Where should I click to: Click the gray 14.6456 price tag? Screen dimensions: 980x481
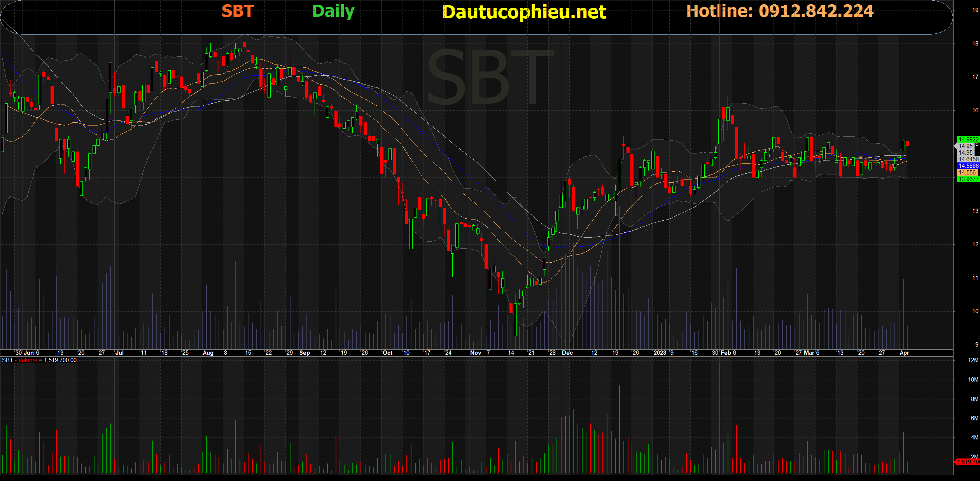(x=968, y=159)
